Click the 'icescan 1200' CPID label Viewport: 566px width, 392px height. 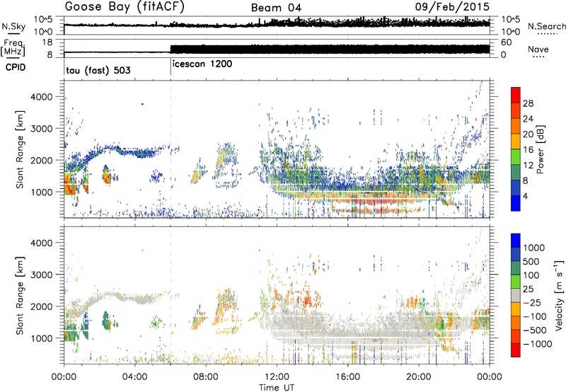(x=202, y=64)
